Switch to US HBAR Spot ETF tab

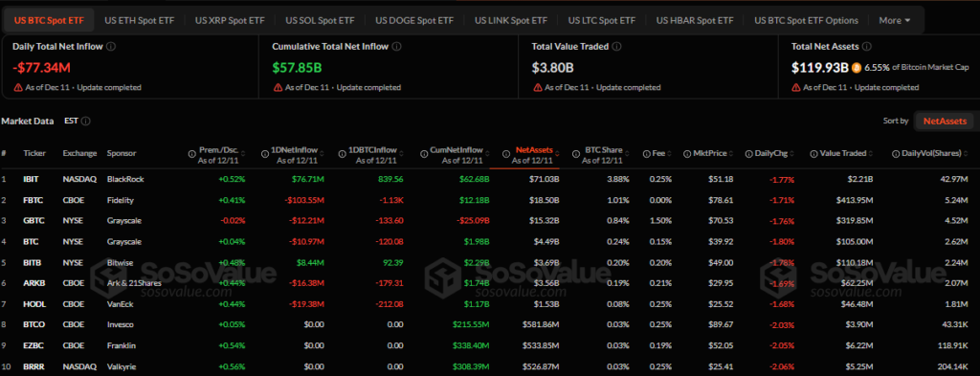pyautogui.click(x=695, y=20)
